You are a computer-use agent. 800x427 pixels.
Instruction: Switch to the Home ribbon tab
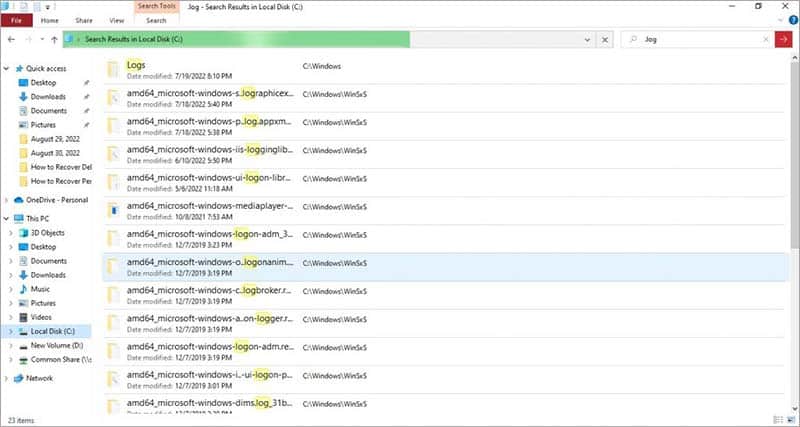(49, 20)
